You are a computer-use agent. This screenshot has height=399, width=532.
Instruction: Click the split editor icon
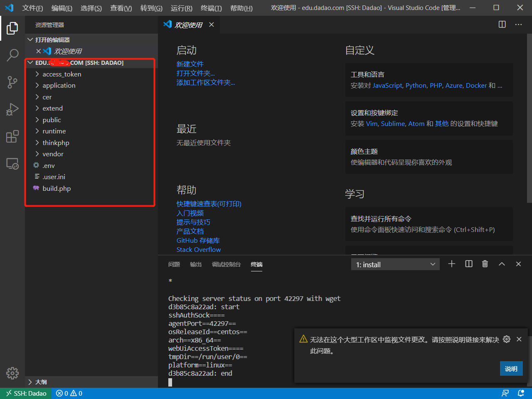(502, 25)
